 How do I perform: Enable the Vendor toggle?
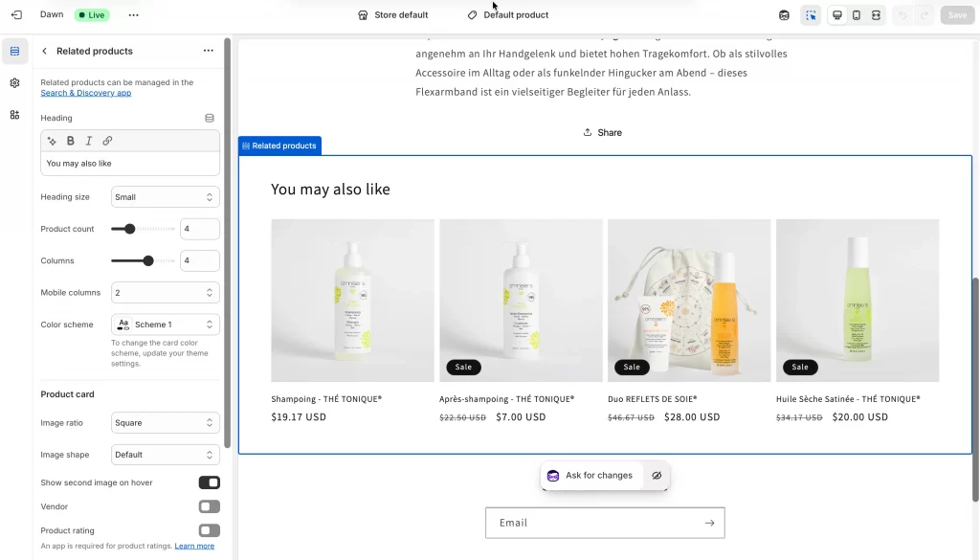click(x=209, y=506)
